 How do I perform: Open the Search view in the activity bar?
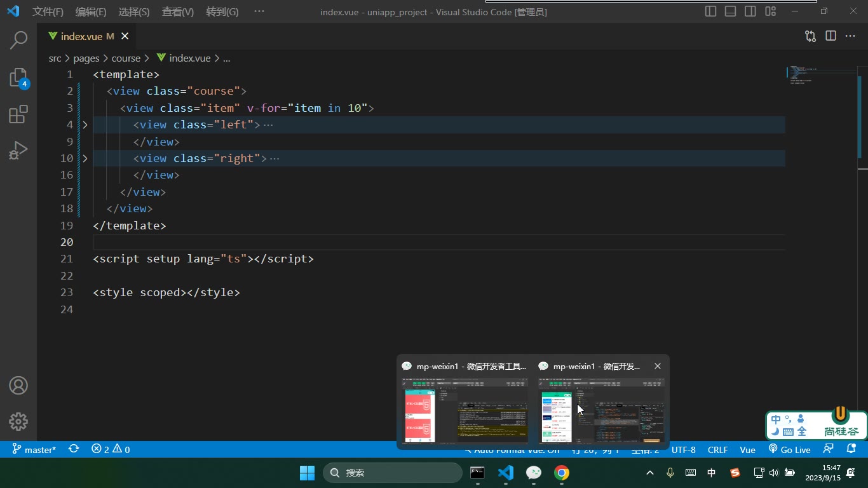(x=18, y=40)
